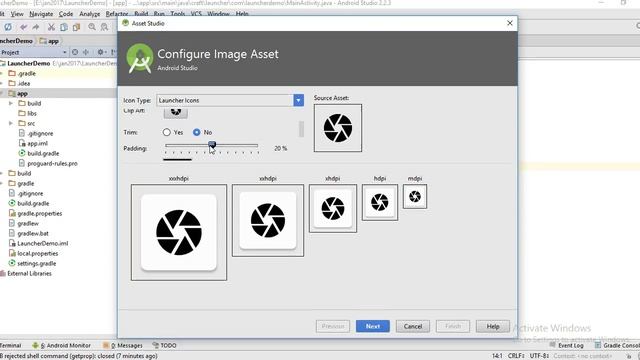Click the Find magnifier toolbar icon
The height and width of the screenshot is (360, 640).
pos(92,27)
